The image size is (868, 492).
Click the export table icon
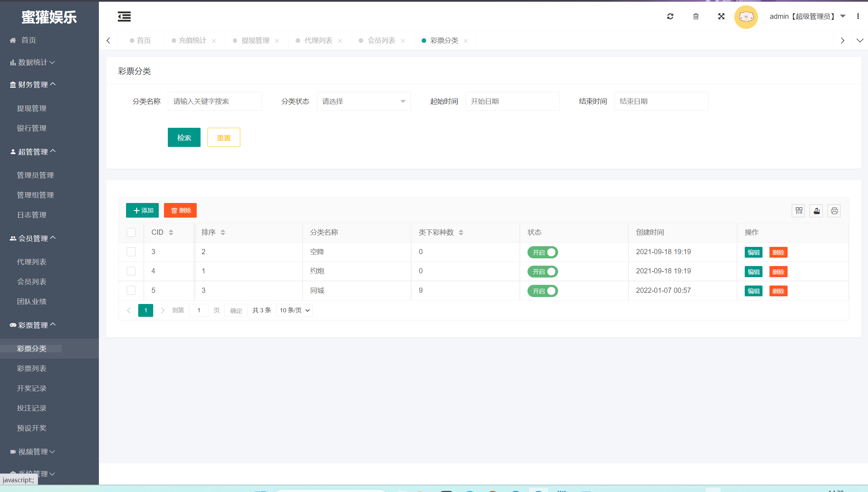[816, 211]
